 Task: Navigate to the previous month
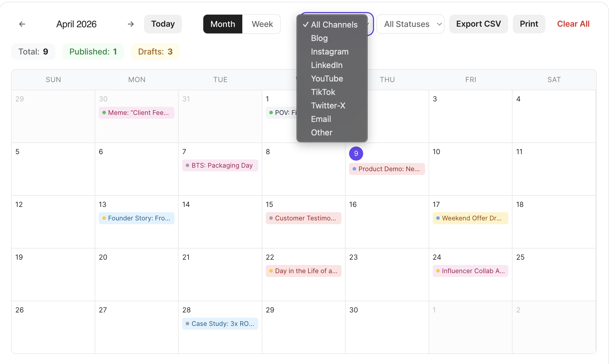point(22,24)
